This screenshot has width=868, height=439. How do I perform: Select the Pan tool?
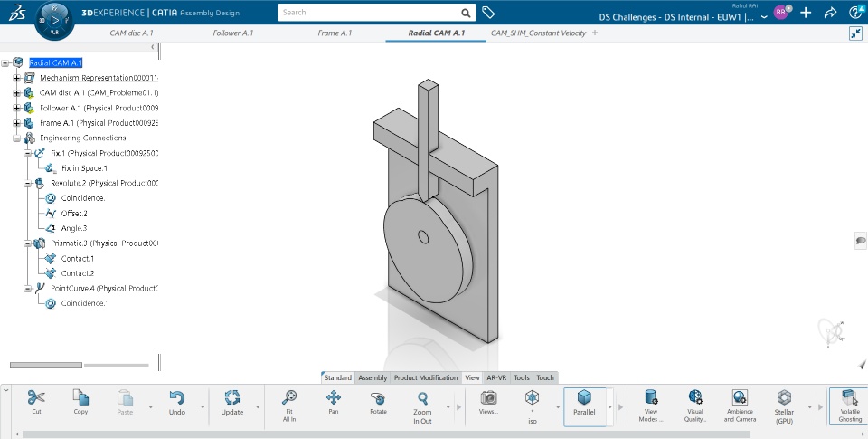click(x=334, y=402)
